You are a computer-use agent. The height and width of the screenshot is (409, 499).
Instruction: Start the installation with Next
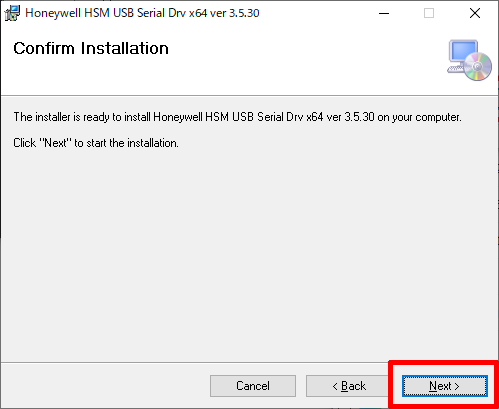(445, 386)
